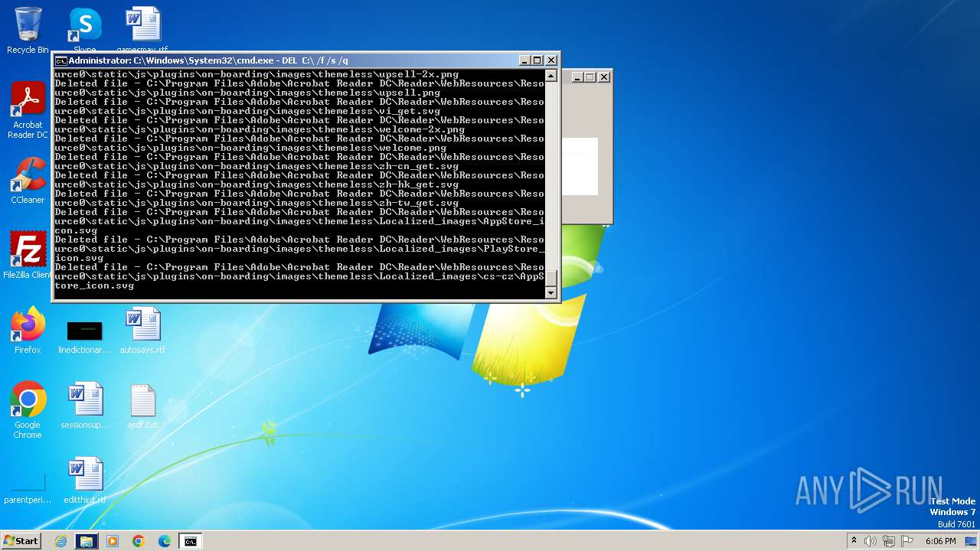The image size is (980, 551).
Task: Open the network tray icon
Action: tap(889, 541)
